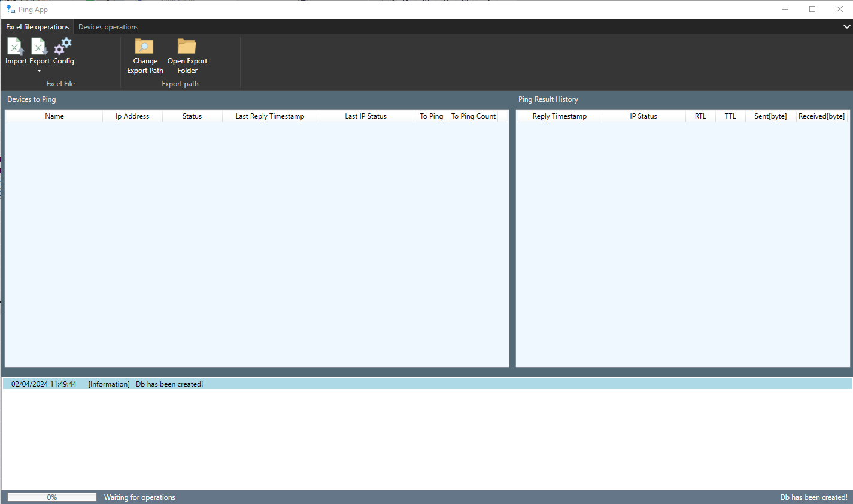Switch to the Devices operations tab
Viewport: 853px width, 504px height.
coord(108,26)
